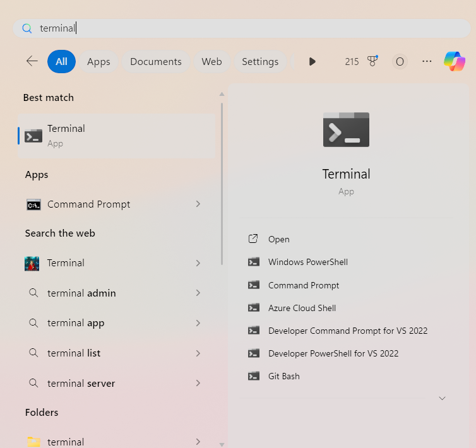Expand terminal server suggestion chevron
The width and height of the screenshot is (476, 448).
point(198,383)
